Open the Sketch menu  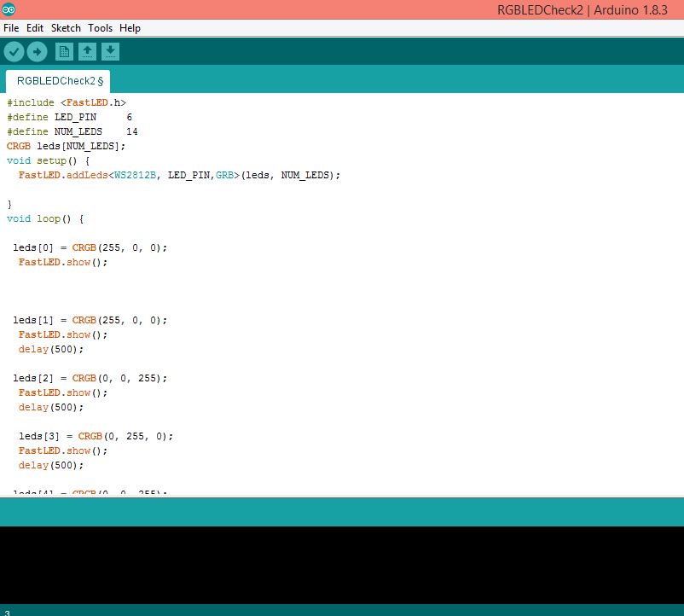point(66,28)
